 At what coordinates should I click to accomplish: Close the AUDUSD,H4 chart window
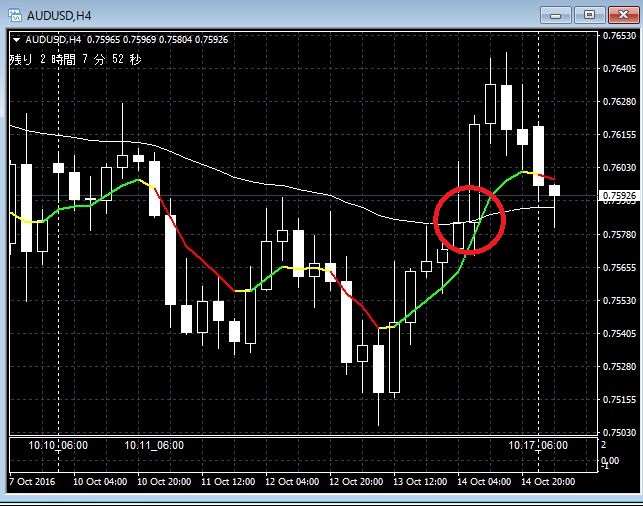(623, 15)
